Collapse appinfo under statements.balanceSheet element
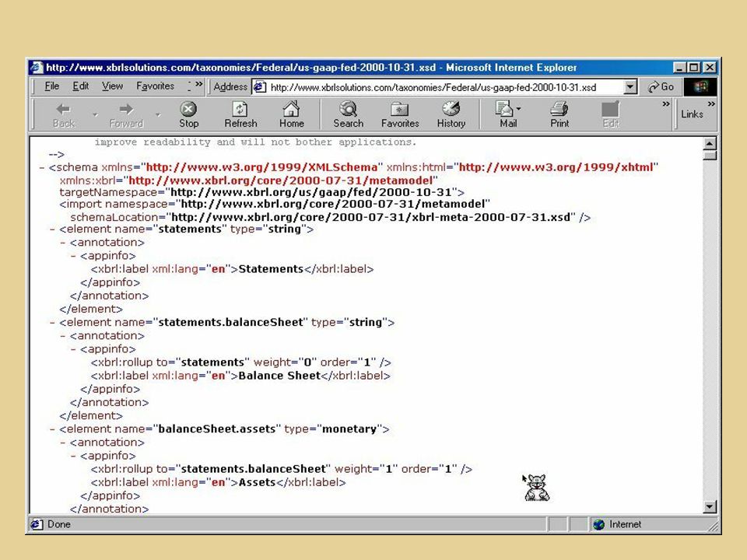The image size is (747, 560). (74, 349)
